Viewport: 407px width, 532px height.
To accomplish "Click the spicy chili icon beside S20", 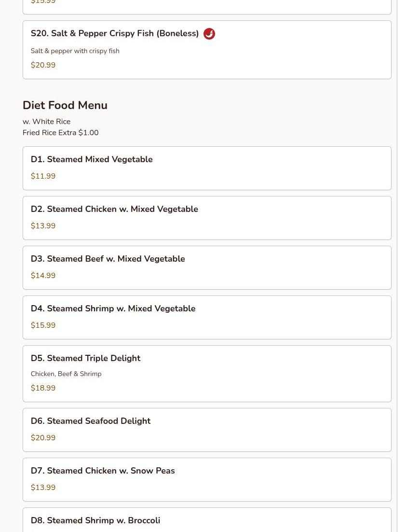I will click(209, 34).
